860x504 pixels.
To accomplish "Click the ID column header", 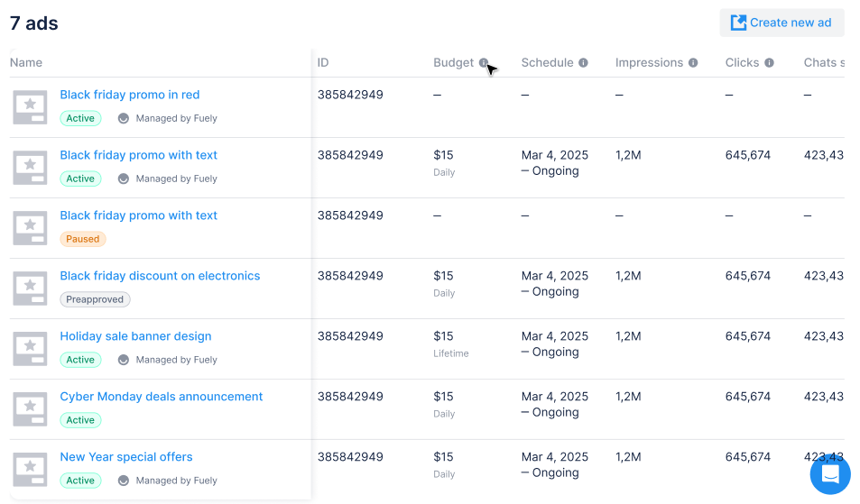I will (323, 63).
